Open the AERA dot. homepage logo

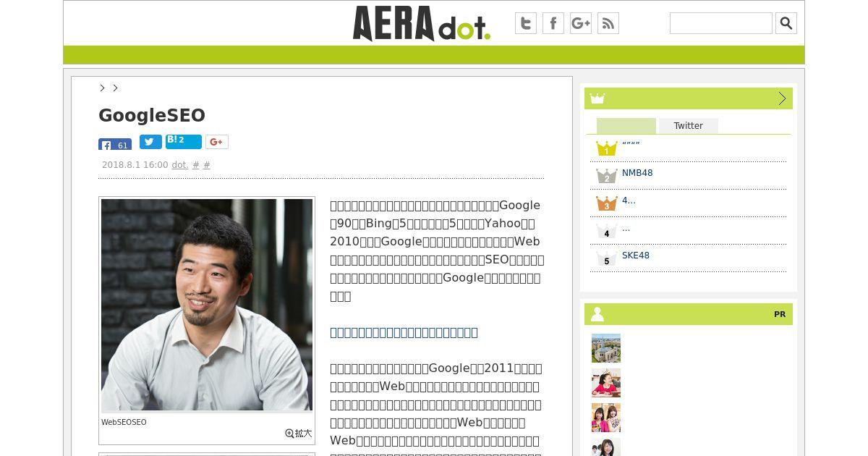422,23
